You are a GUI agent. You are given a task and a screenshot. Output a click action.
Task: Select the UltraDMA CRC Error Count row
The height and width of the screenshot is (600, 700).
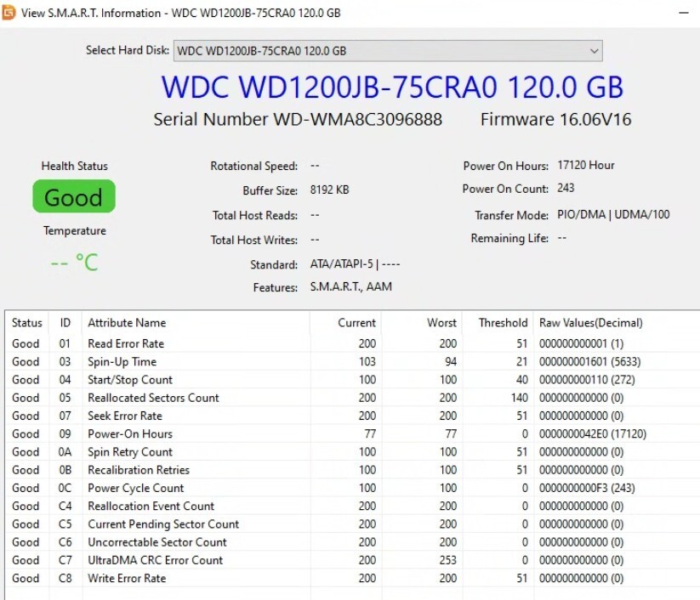click(x=352, y=560)
